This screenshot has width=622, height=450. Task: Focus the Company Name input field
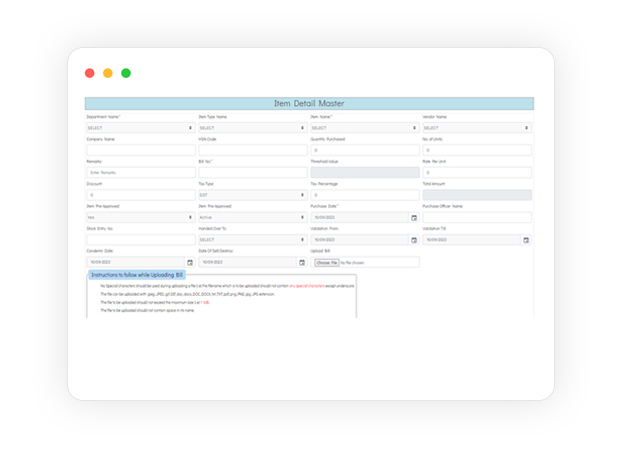coord(141,150)
